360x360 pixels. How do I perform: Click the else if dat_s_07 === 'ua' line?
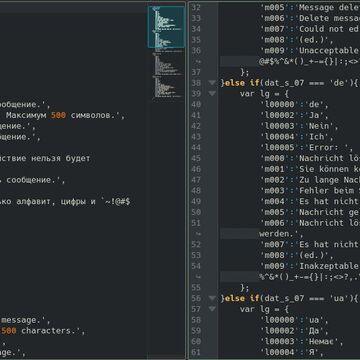(x=290, y=298)
